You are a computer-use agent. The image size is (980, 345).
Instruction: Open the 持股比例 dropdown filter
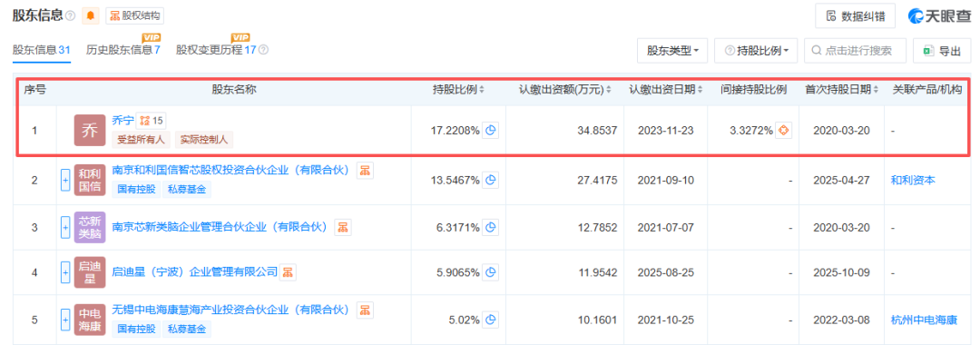click(x=756, y=51)
